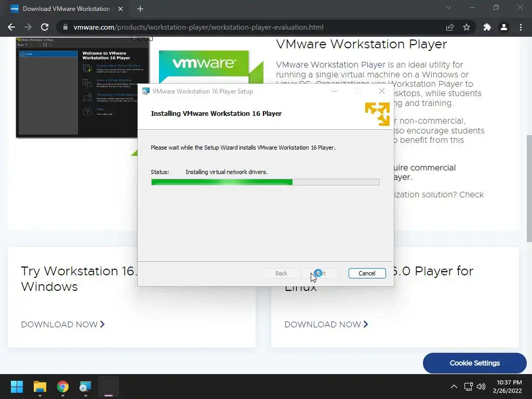This screenshot has width=532, height=399.
Task: Share this page icon in address bar
Action: point(450,27)
